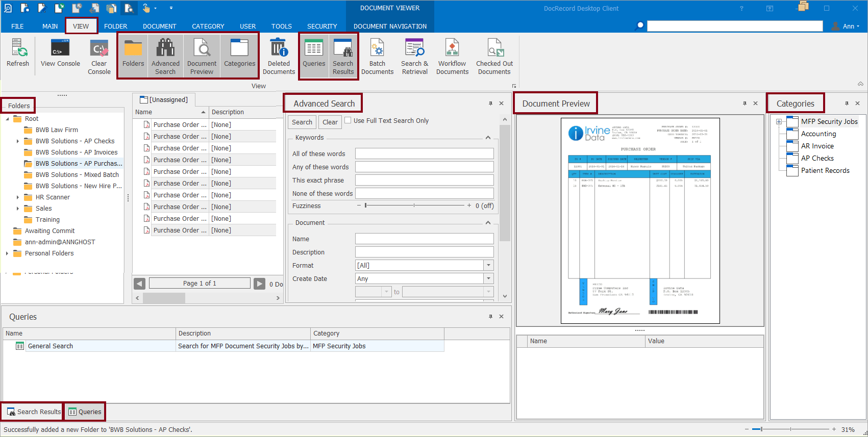
Task: Toggle the Document Preview ribbon button
Action: tap(202, 56)
